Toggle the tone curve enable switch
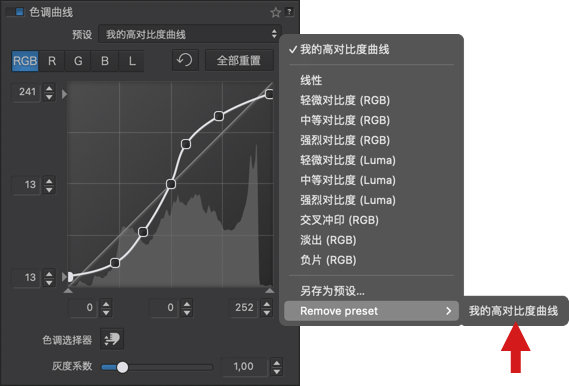The image size is (569, 386). 15,12
